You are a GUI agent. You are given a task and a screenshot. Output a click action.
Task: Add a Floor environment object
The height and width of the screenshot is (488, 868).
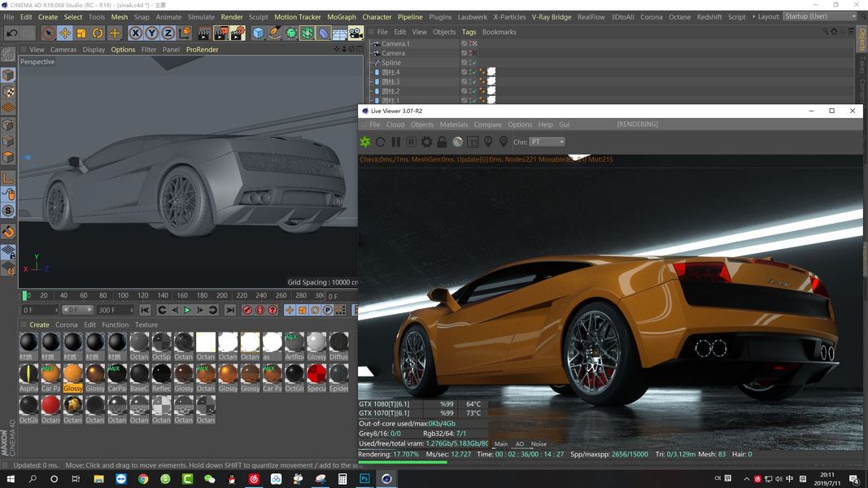pos(339,33)
